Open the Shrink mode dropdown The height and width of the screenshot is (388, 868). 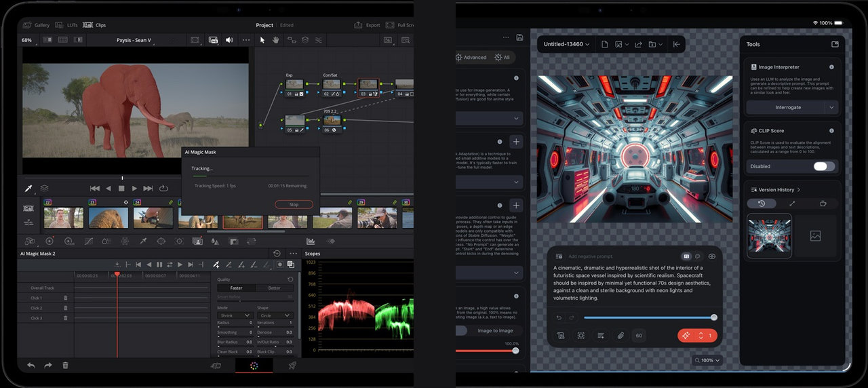pos(235,315)
